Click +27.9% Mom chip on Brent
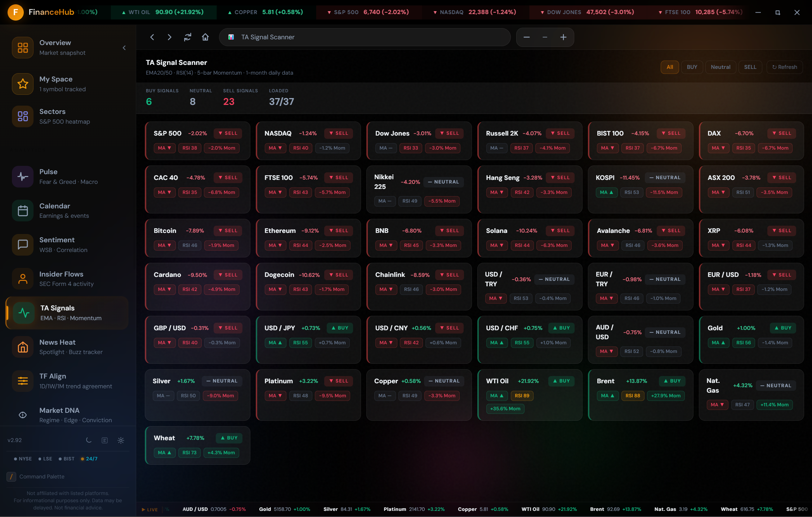 (666, 396)
